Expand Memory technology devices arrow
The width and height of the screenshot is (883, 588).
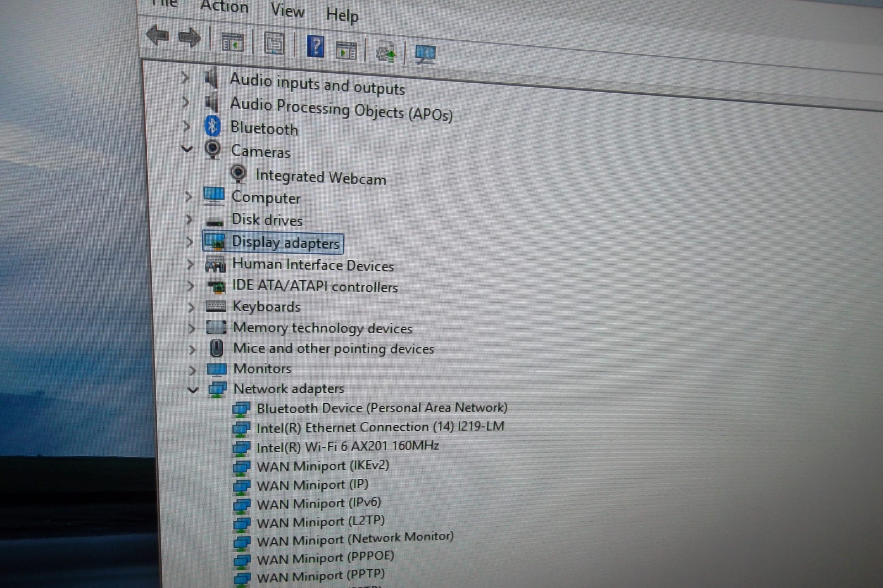[192, 328]
